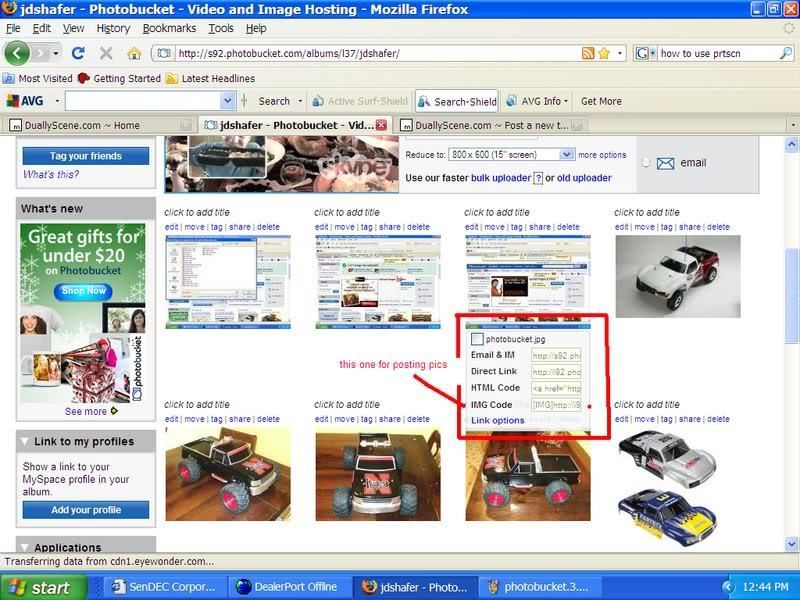
Task: Click the RSS feed icon in address bar
Action: tap(588, 53)
